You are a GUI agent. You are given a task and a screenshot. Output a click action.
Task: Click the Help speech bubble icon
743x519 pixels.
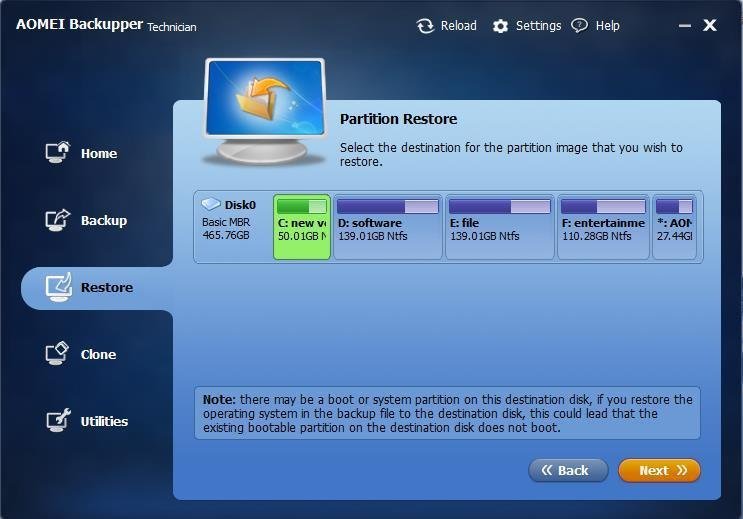(579, 25)
